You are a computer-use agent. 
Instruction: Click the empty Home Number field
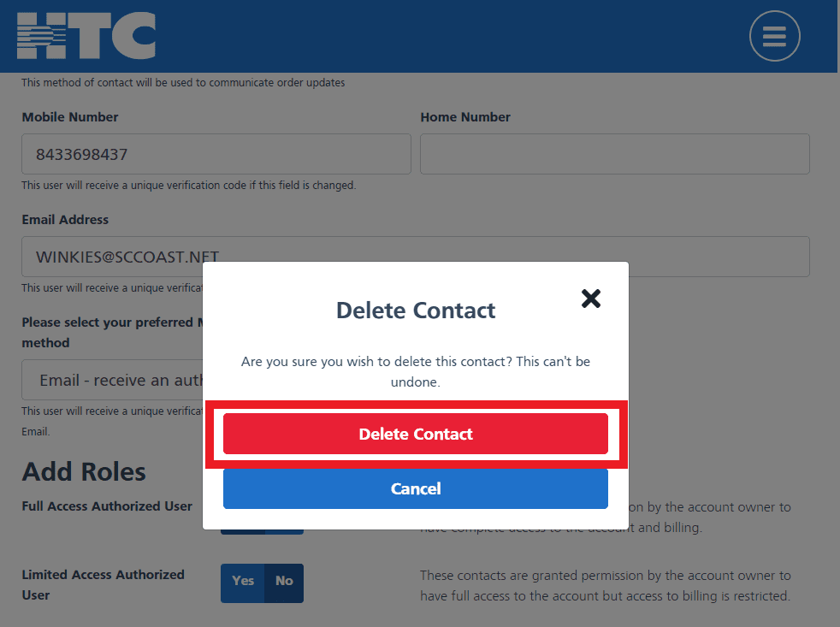pyautogui.click(x=614, y=154)
